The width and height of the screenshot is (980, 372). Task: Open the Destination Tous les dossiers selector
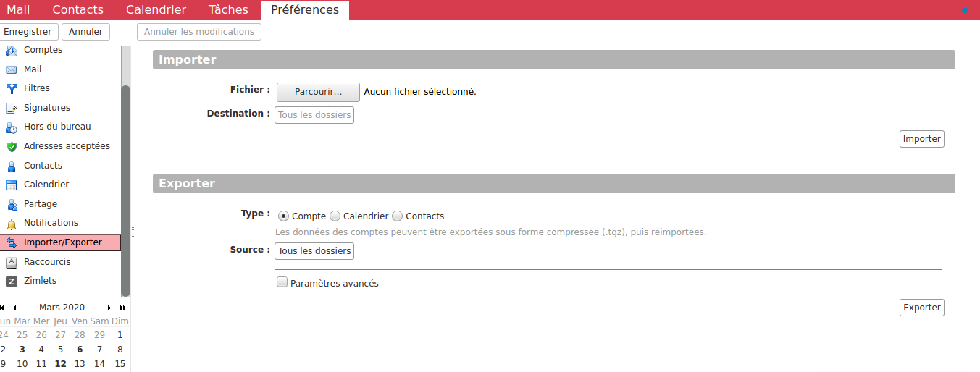[314, 115]
